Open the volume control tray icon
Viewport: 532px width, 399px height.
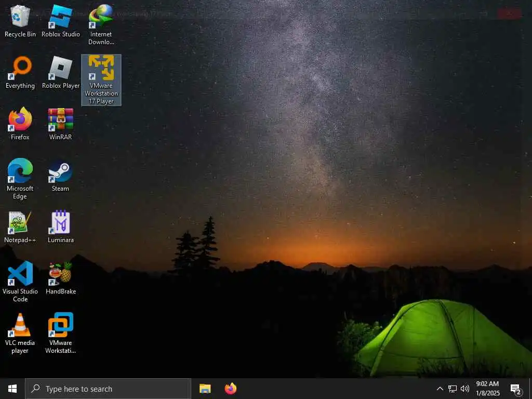(x=465, y=389)
